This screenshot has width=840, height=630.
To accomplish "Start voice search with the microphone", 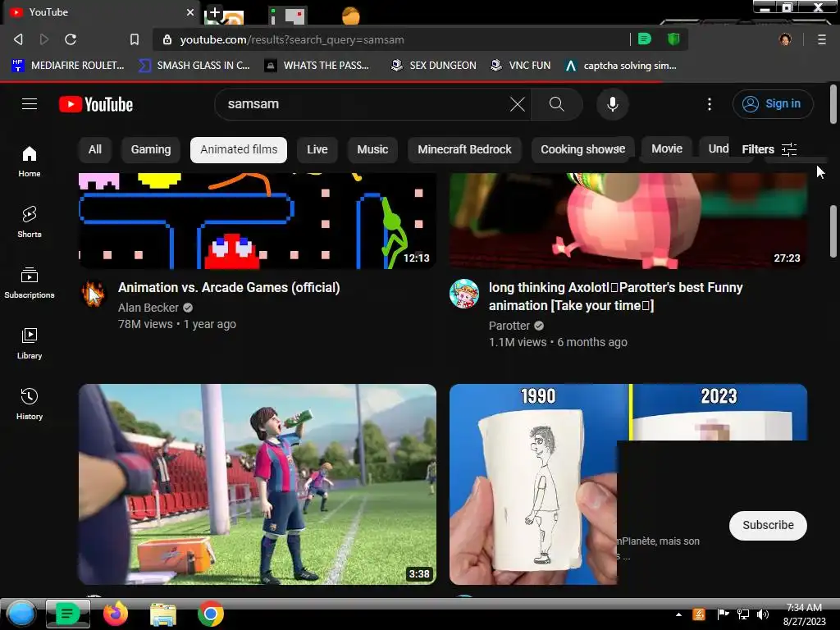I will tap(612, 104).
